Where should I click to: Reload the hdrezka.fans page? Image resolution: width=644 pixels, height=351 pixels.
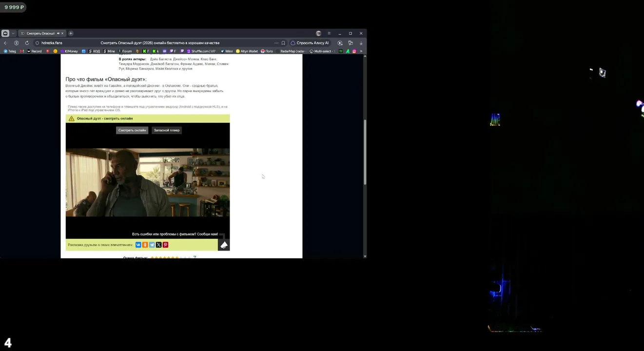pyautogui.click(x=27, y=43)
